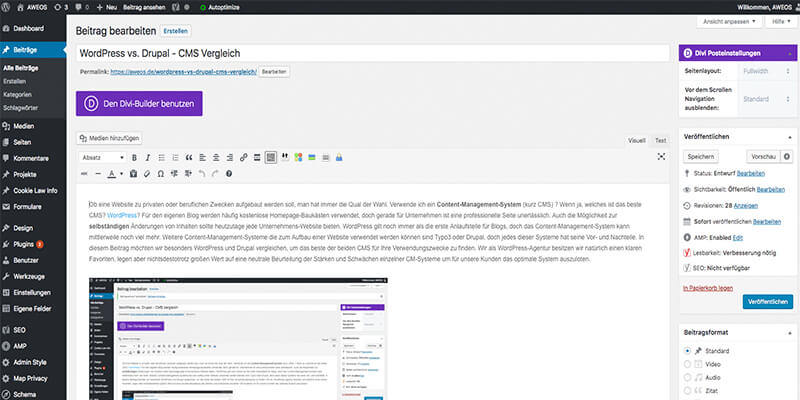
Task: Select the Audio post format
Action: [x=687, y=378]
